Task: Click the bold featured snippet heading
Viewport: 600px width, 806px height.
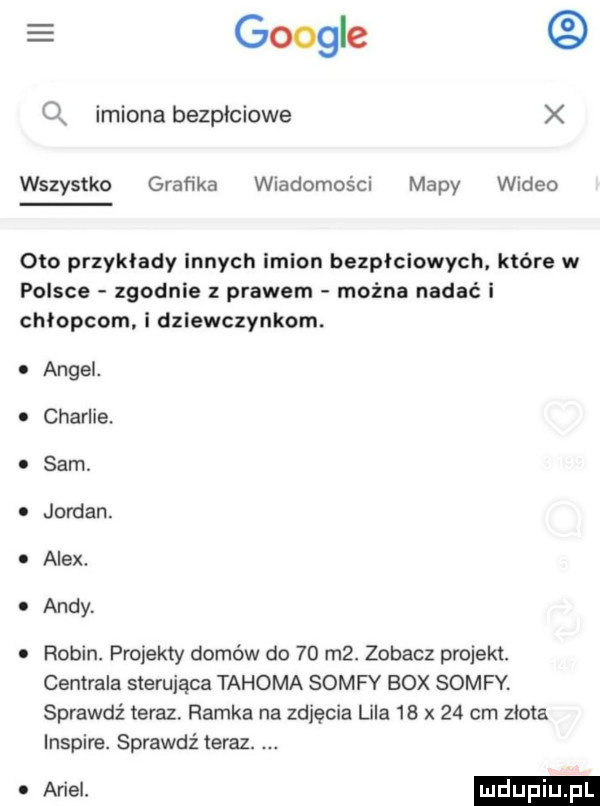Action: point(300,291)
